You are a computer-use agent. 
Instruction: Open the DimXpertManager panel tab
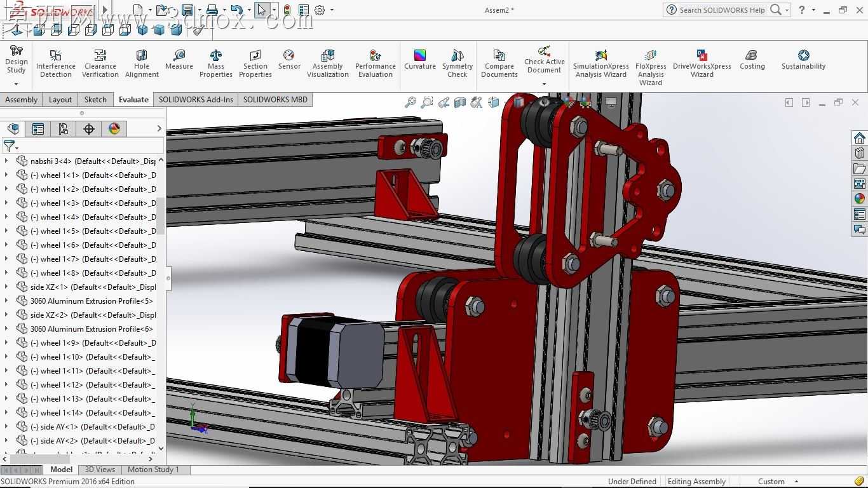89,129
